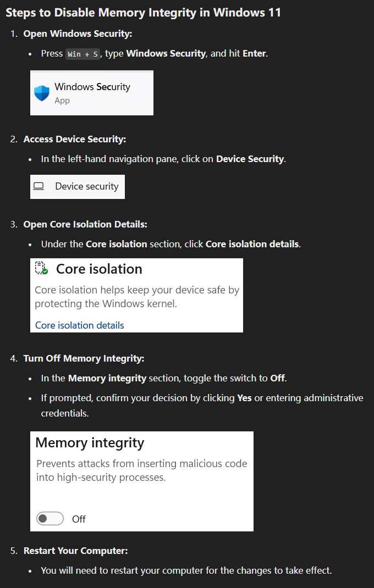Click the text Core isolation helps keep your device safe
Viewport: 374px width, 588px height.
137,290
